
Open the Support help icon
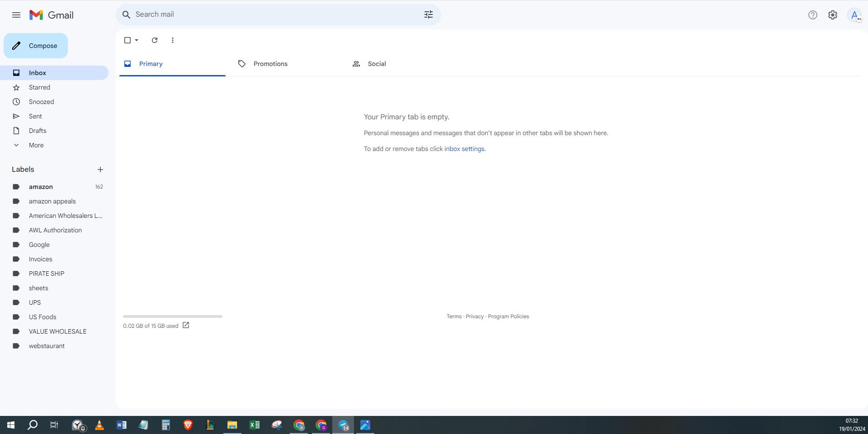click(813, 15)
